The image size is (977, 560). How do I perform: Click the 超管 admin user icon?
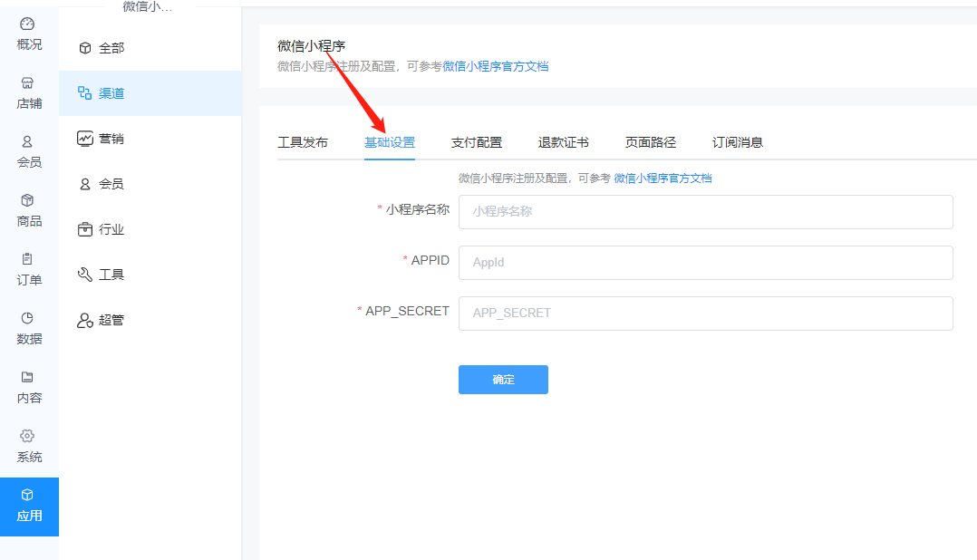(x=85, y=320)
